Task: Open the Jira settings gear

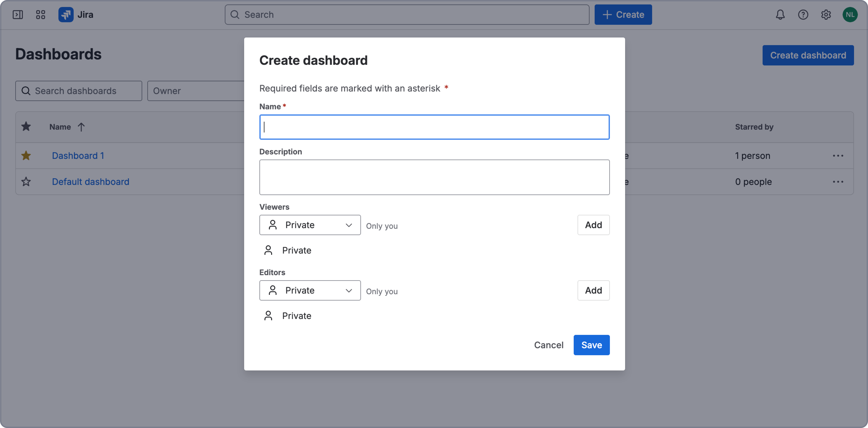Action: pos(826,14)
